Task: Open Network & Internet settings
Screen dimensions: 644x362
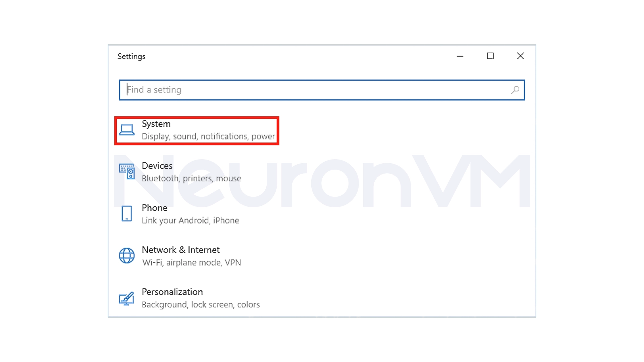Action: tap(180, 250)
